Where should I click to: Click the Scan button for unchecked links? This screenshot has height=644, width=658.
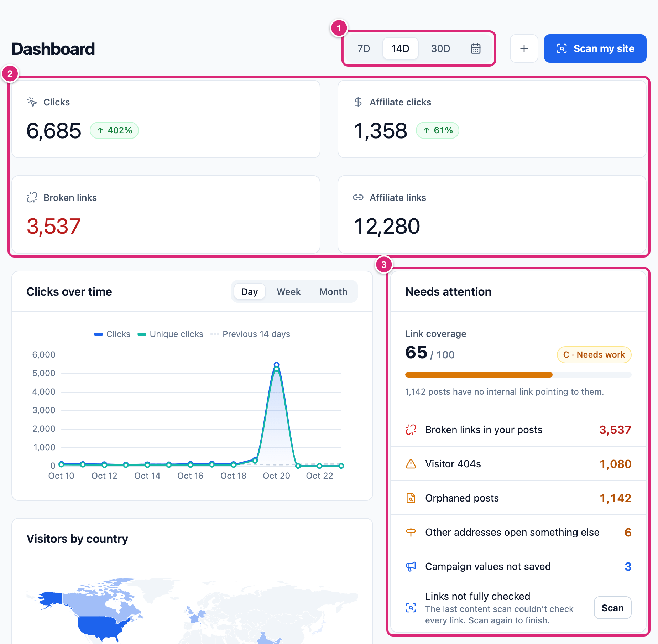click(x=612, y=608)
